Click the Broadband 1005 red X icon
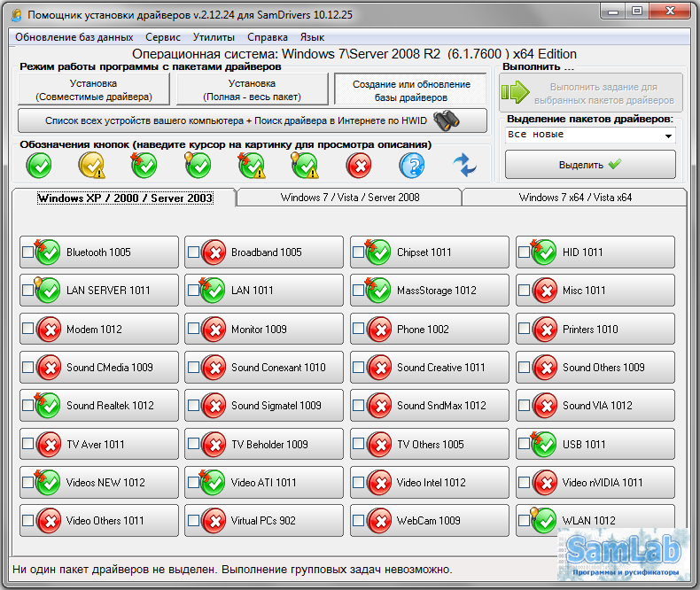Screen dimensions: 700x590 (x=214, y=252)
